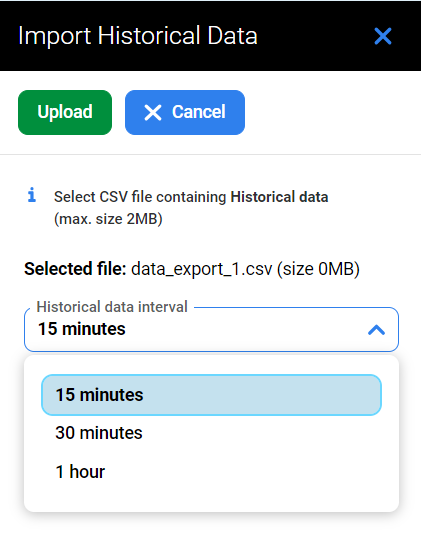Click the blue Cancel button
The image size is (421, 537).
tap(185, 112)
